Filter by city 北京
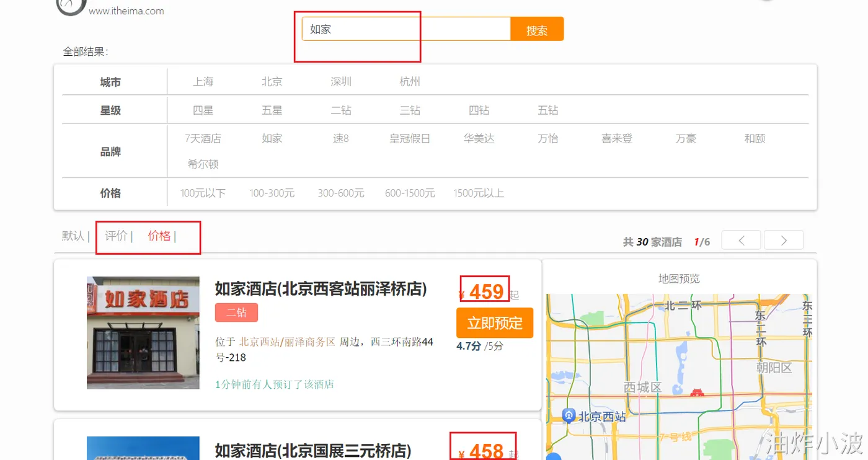Screen dimensions: 868x460 click(272, 82)
